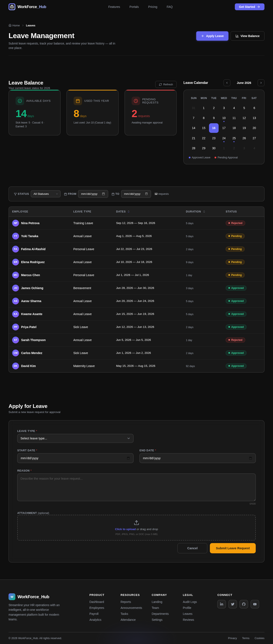Viewport: 273px width, 644px height.
Task: Click the From date filter field
Action: [x=93, y=194]
